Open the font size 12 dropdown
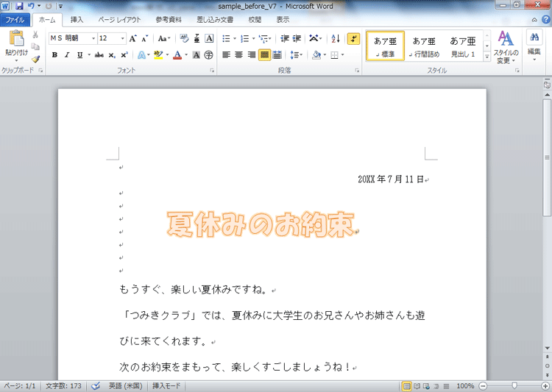Image resolution: width=552 pixels, height=392 pixels. pos(122,38)
